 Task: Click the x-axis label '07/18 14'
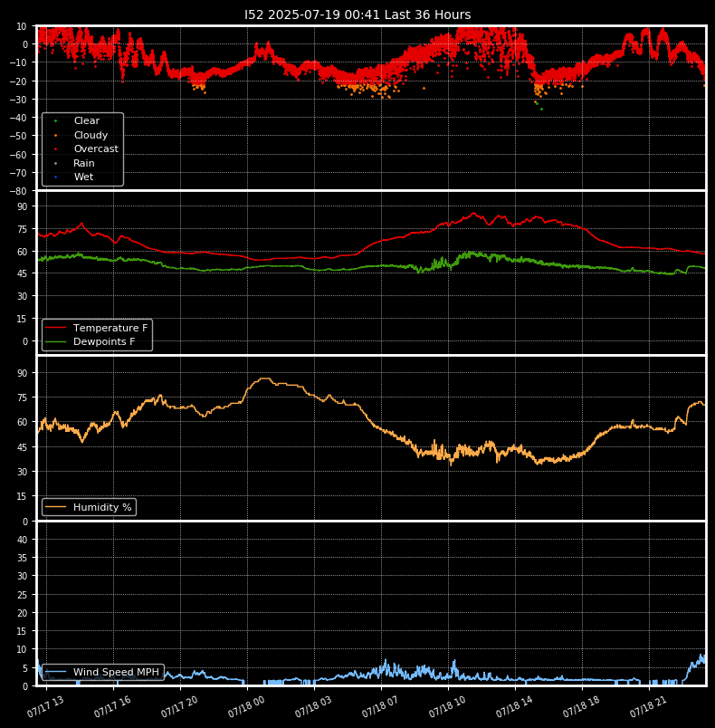(x=514, y=706)
